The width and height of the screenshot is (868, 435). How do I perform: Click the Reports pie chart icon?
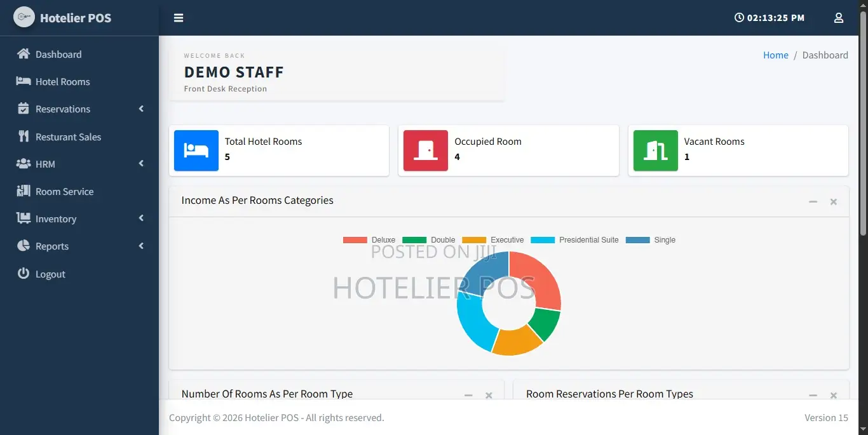[24, 246]
